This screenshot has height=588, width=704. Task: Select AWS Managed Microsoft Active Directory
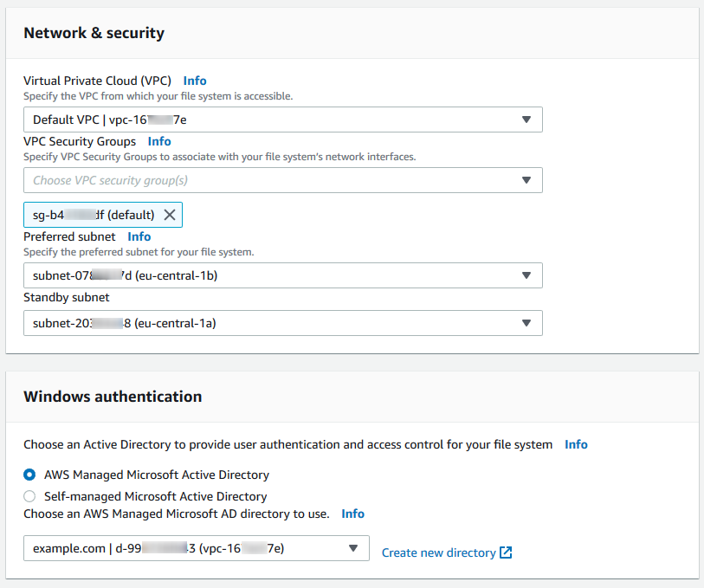(30, 475)
